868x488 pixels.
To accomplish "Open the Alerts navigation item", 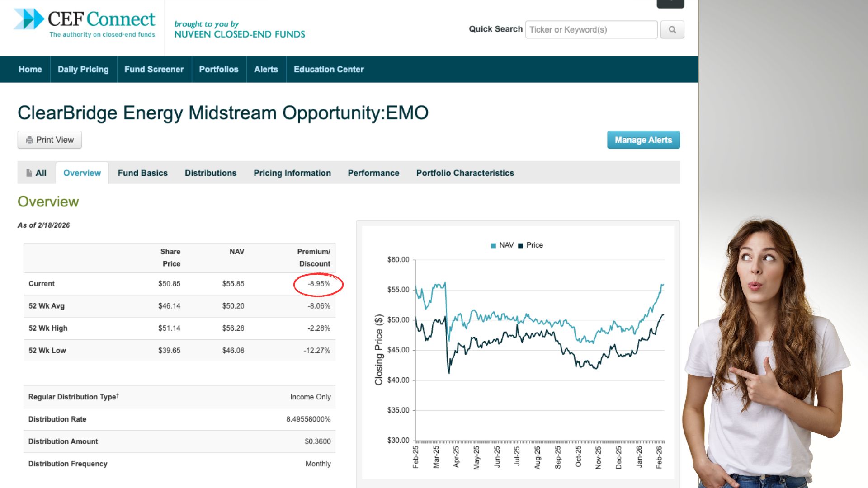I will 266,70.
